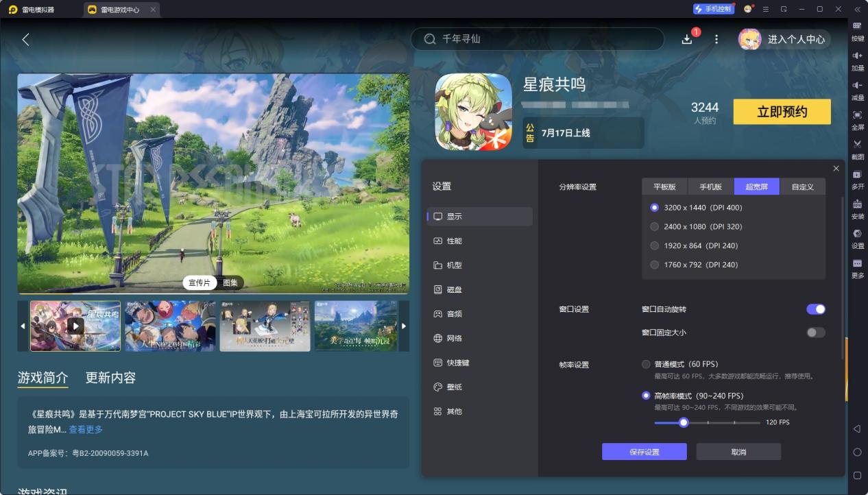The height and width of the screenshot is (495, 868).
Task: Open 设置 gear icon in right sidebar
Action: coord(857,233)
